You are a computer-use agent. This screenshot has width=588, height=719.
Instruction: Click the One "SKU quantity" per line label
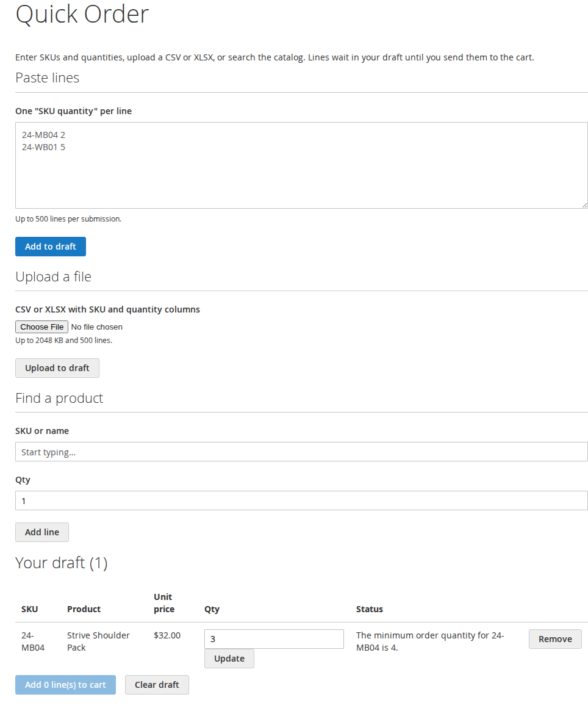coord(73,111)
